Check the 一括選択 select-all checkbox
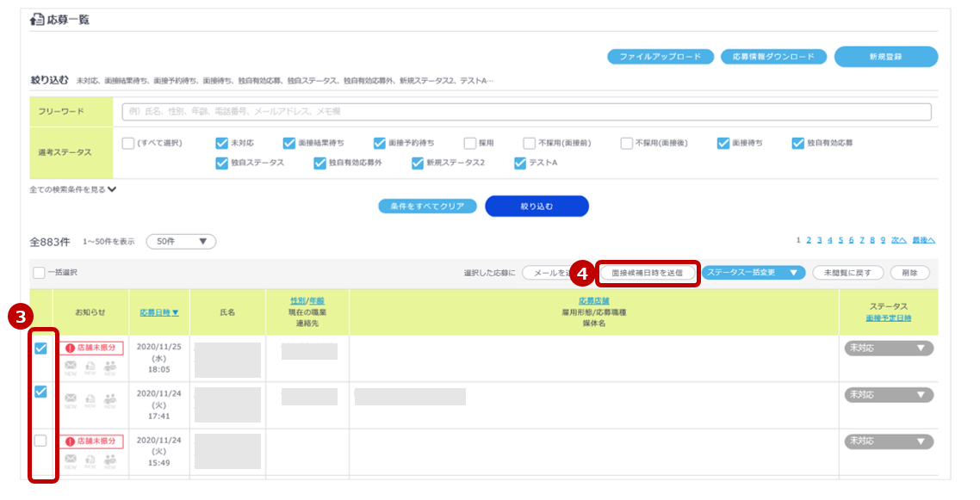The height and width of the screenshot is (500, 980). click(x=39, y=273)
